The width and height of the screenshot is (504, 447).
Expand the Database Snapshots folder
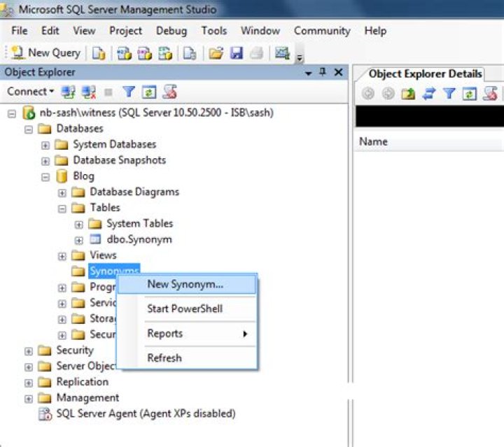45,161
